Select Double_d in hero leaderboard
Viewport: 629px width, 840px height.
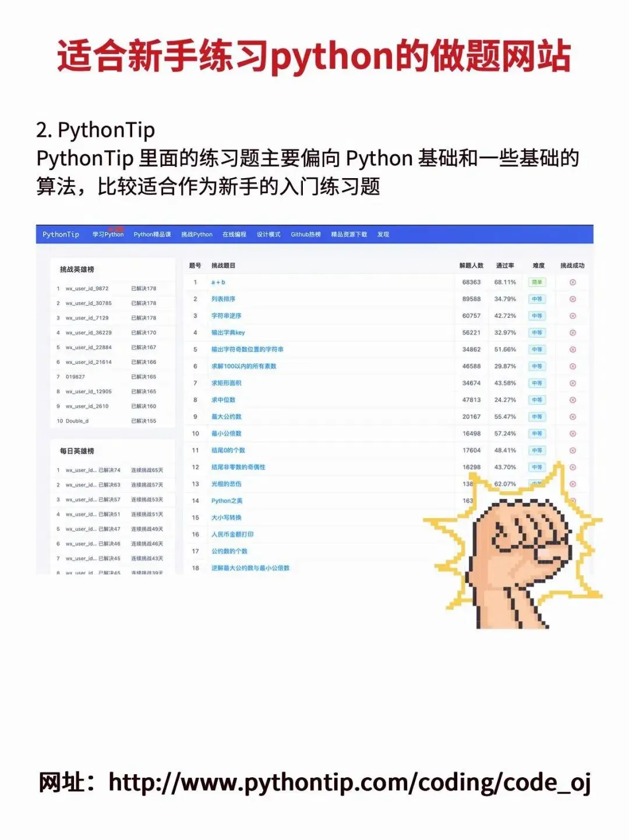pos(77,421)
